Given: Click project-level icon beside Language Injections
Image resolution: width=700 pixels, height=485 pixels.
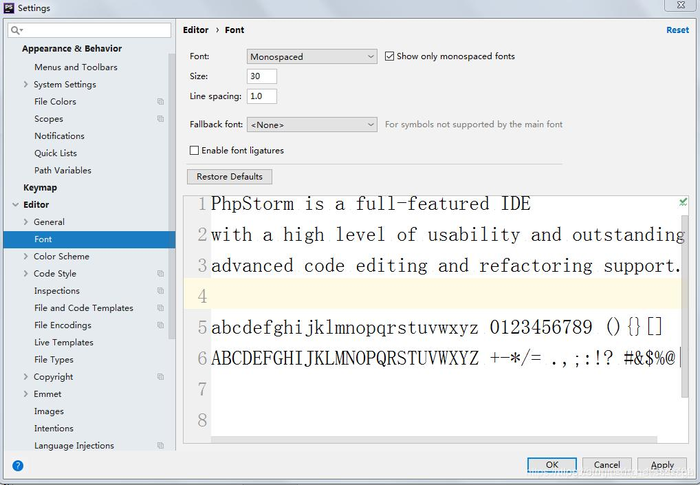Looking at the screenshot, I should 160,445.
